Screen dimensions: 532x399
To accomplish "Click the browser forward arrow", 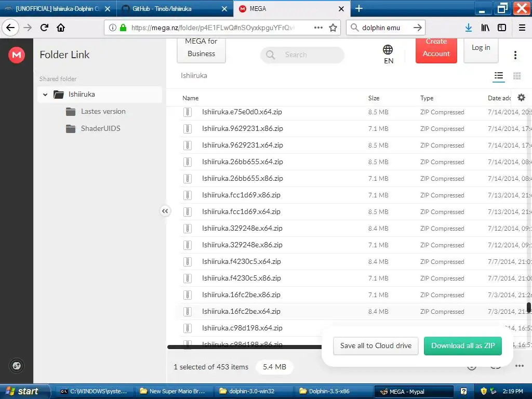I will [28, 28].
